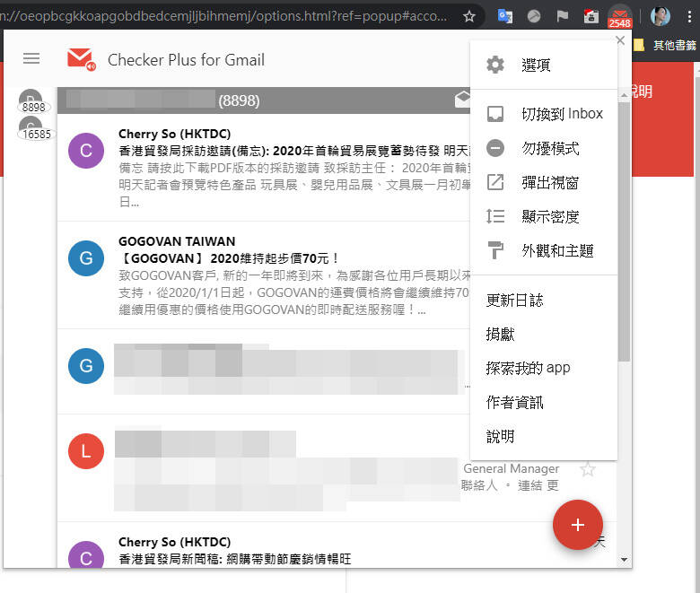
Task: Click the scroll down arrow of mail list
Action: pos(624,560)
